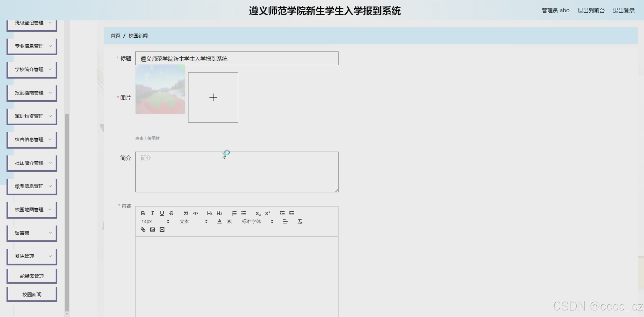Insert a video with the film icon
Screen dimensions: 644x317
coord(162,230)
